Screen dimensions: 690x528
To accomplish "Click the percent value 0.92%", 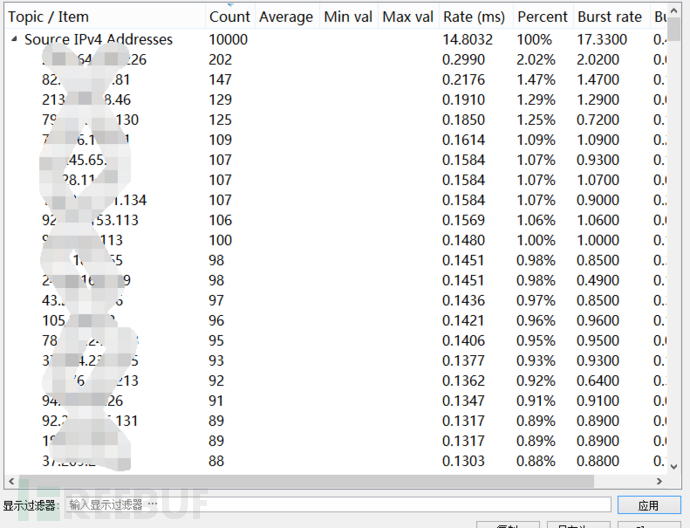I will click(536, 381).
